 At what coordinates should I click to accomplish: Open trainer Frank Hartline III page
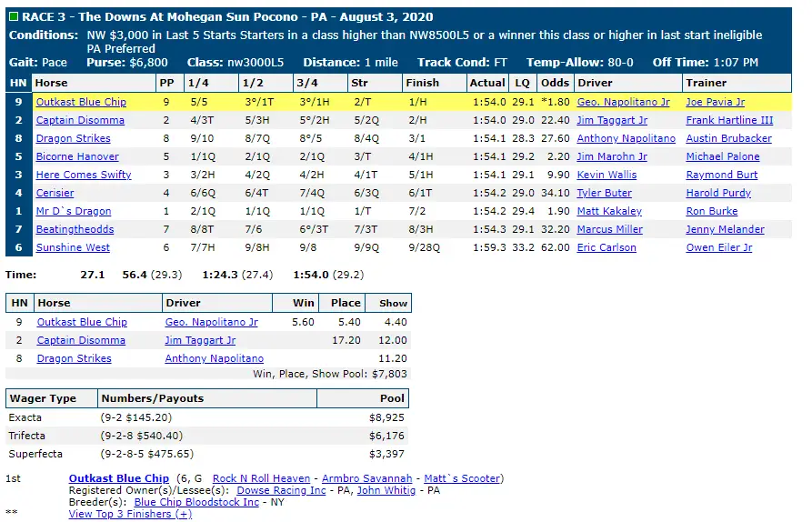click(x=729, y=120)
